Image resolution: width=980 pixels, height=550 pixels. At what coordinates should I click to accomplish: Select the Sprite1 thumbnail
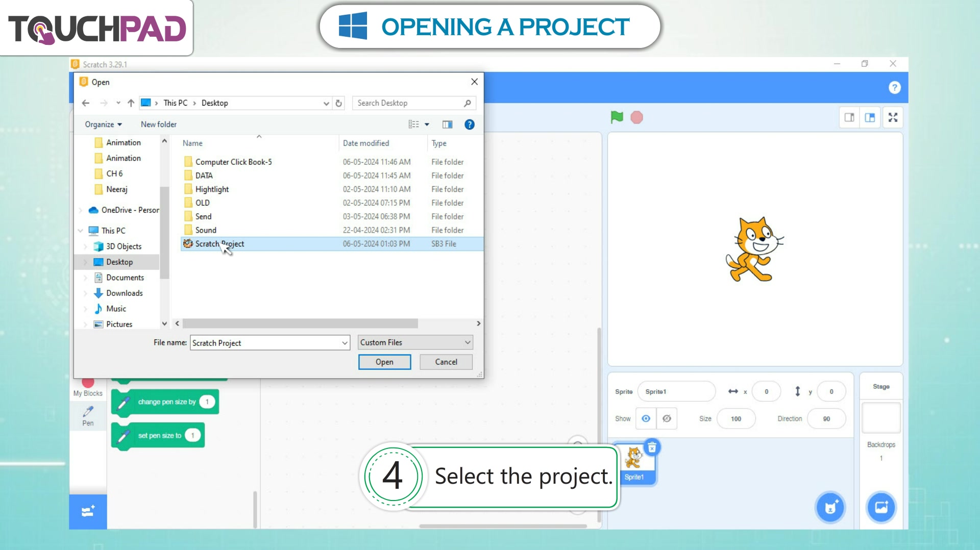click(634, 463)
